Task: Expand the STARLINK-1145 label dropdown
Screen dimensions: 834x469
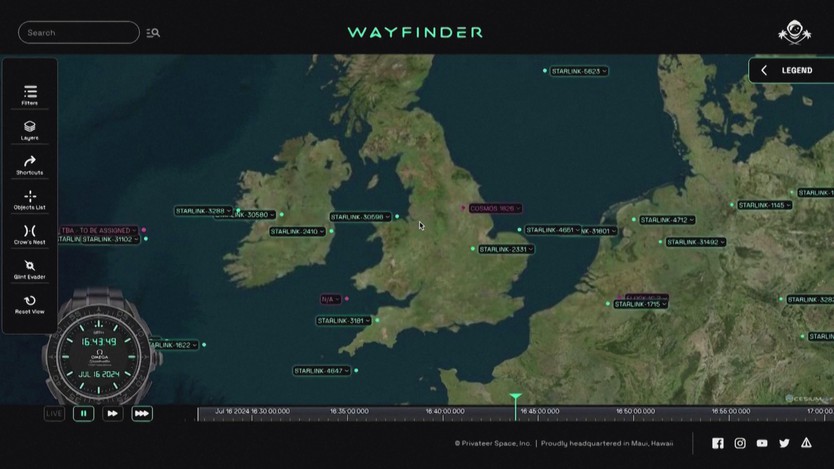Action: click(x=788, y=205)
